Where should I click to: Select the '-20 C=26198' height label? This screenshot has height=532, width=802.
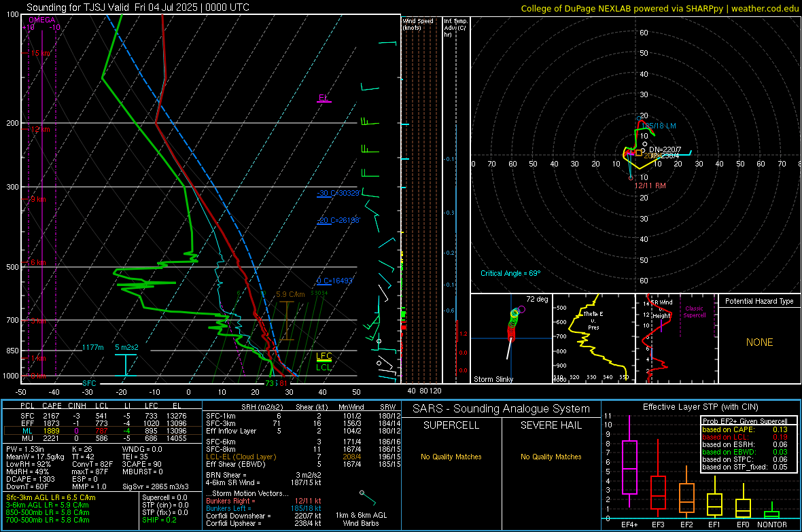click(338, 220)
